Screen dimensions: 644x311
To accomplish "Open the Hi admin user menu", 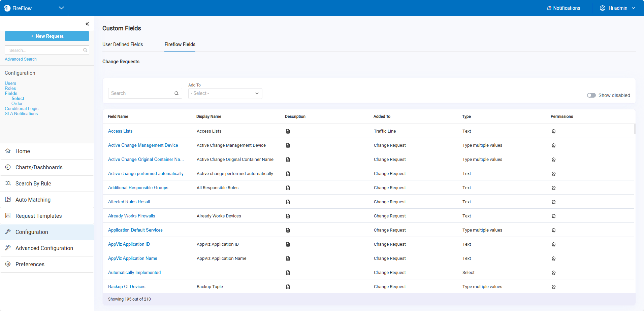I will coord(617,8).
